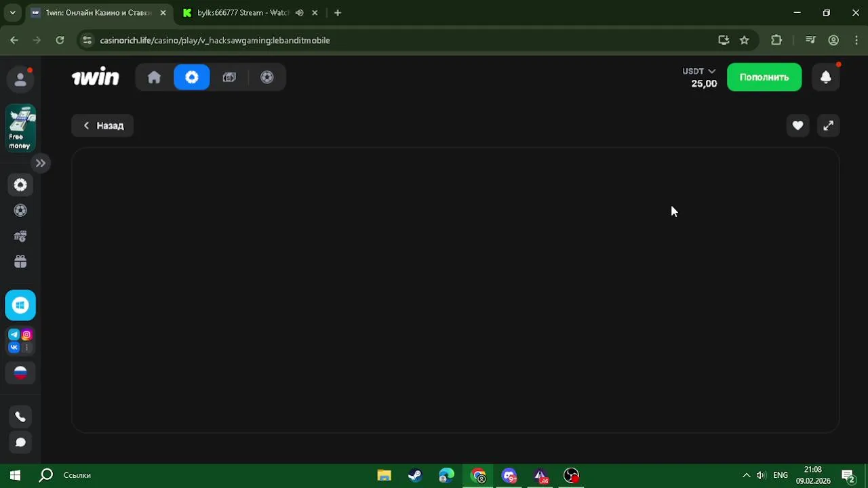Open the USDT currency dropdown
The image size is (868, 488).
[x=698, y=71]
